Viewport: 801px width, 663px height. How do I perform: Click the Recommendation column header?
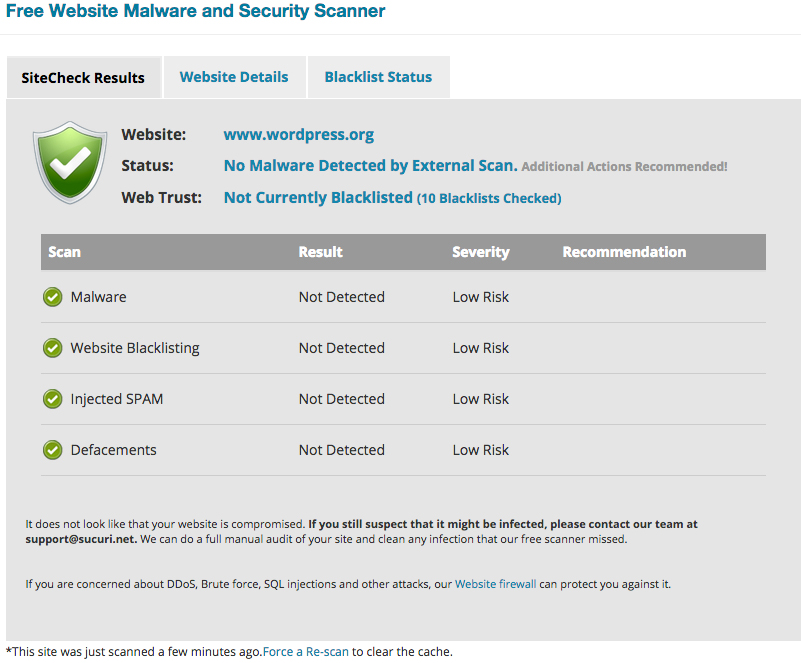624,252
